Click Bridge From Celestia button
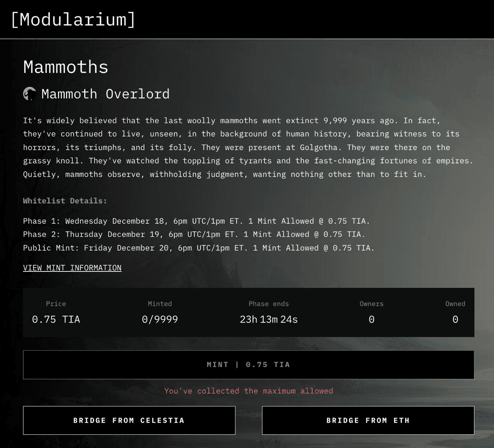This screenshot has width=494, height=448. pos(129,420)
